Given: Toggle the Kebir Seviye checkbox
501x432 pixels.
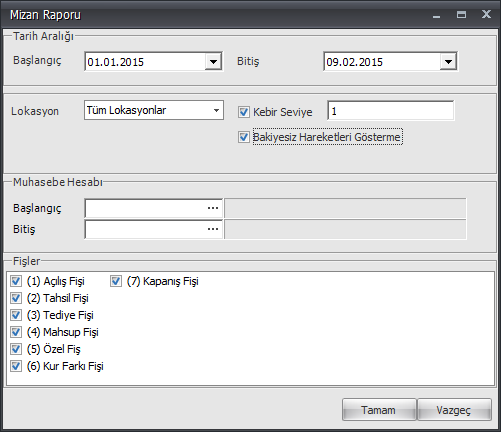Looking at the screenshot, I should click(x=244, y=112).
